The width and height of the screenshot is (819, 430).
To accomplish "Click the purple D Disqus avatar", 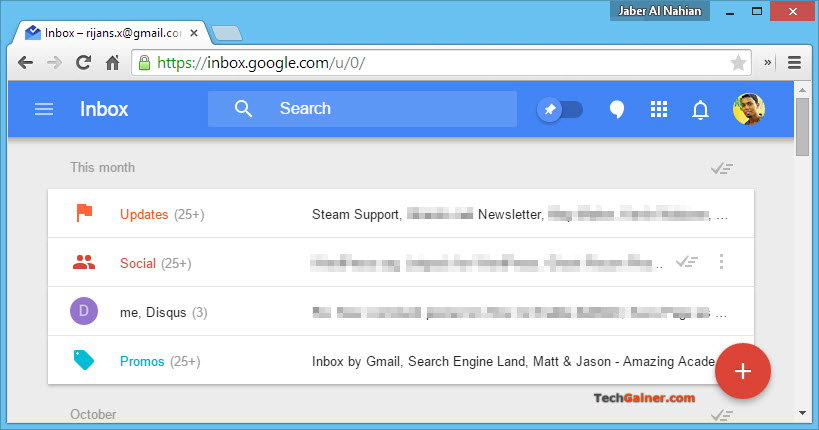I will click(84, 311).
